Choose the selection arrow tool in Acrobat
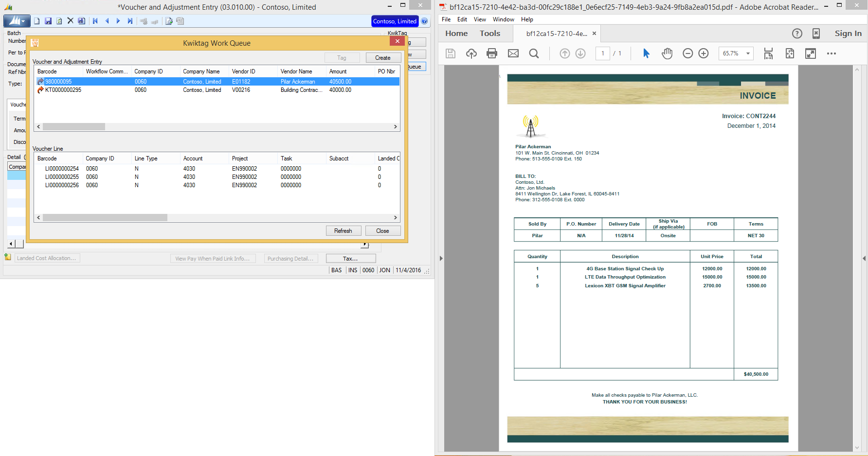This screenshot has width=868, height=456. click(x=646, y=53)
